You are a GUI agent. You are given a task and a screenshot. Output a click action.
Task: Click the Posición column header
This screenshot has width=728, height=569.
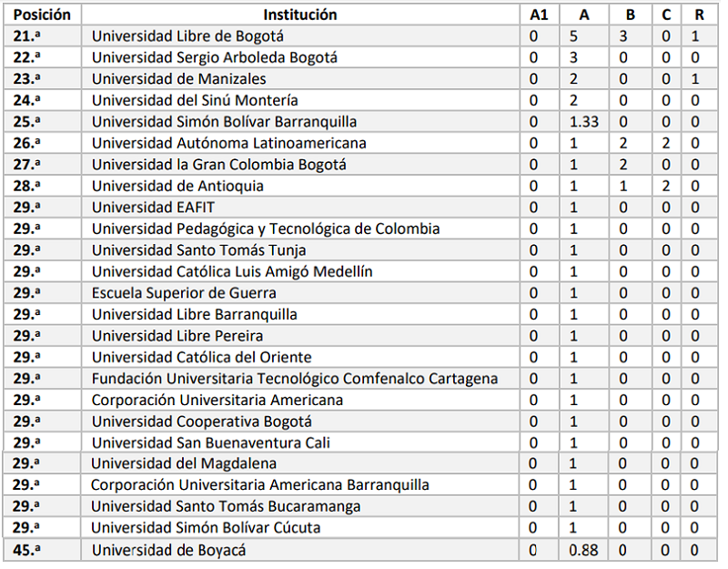pyautogui.click(x=43, y=15)
